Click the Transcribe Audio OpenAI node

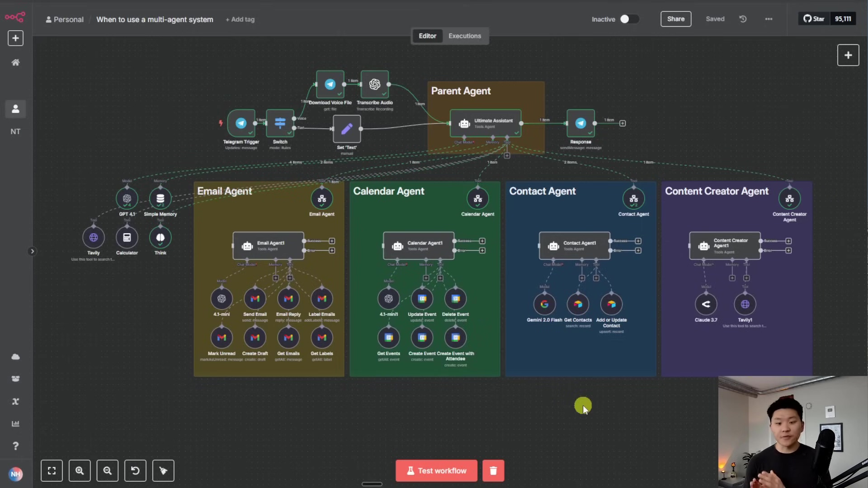pyautogui.click(x=374, y=84)
